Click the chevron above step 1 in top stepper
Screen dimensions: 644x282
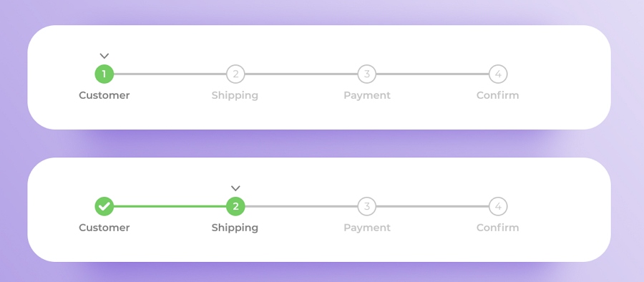tap(104, 56)
